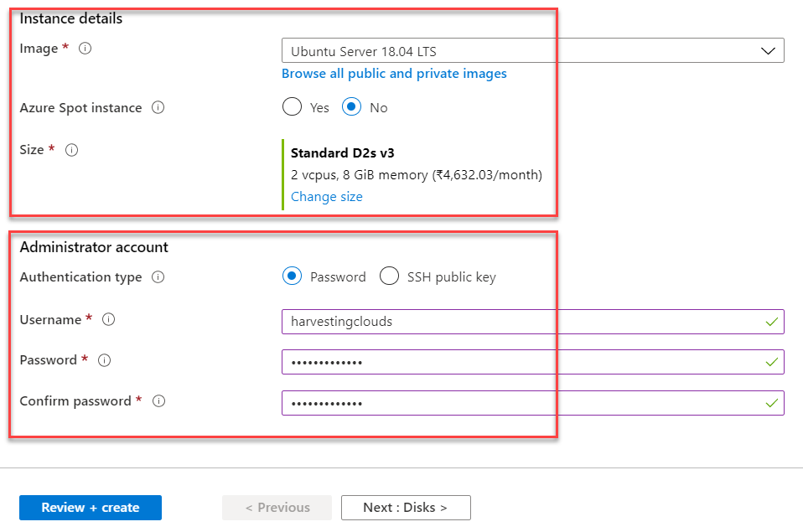Click the Previous button
This screenshot has height=532, width=803.
[277, 508]
